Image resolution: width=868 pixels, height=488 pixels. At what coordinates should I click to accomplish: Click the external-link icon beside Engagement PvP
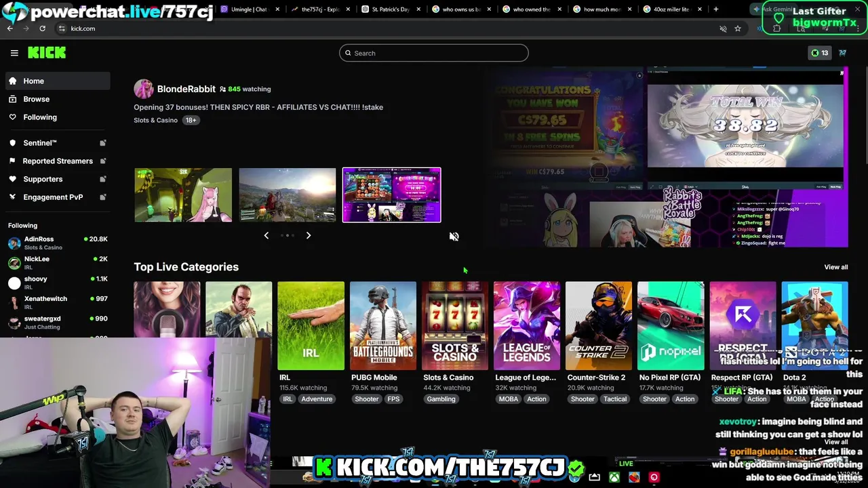pos(103,197)
